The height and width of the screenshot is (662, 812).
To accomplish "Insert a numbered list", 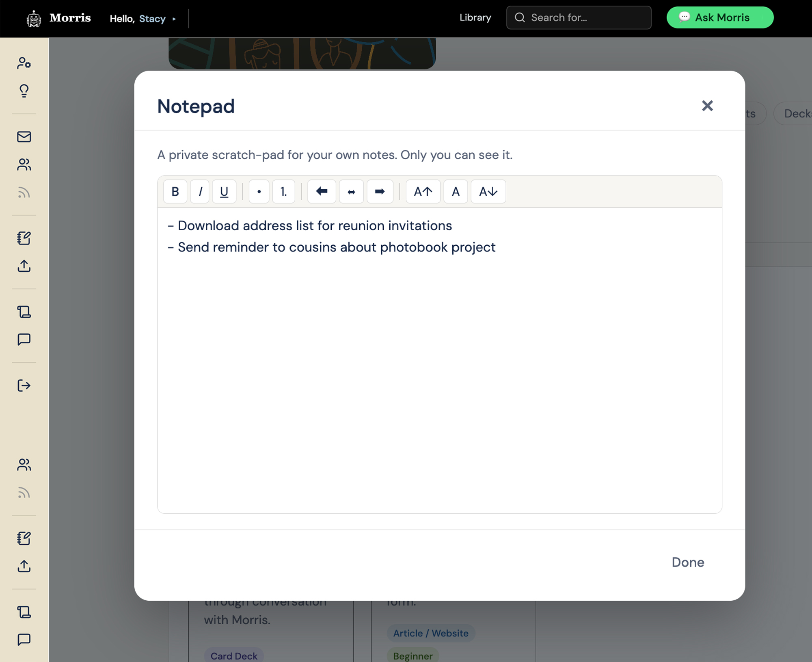I will (283, 191).
